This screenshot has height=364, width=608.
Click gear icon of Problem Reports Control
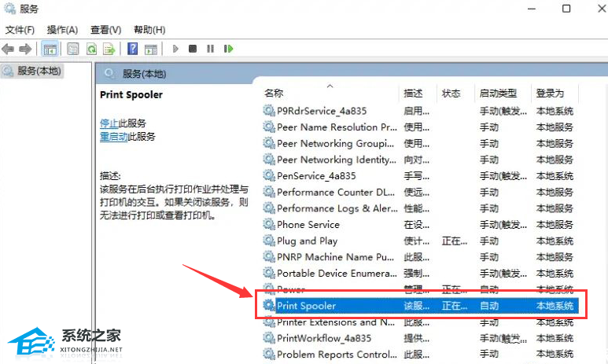coord(269,354)
